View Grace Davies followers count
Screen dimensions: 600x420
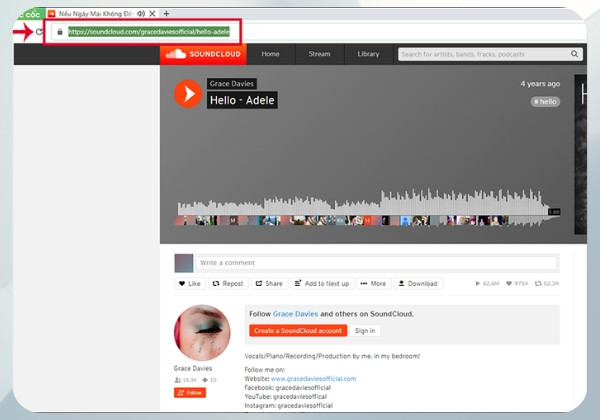pos(186,380)
